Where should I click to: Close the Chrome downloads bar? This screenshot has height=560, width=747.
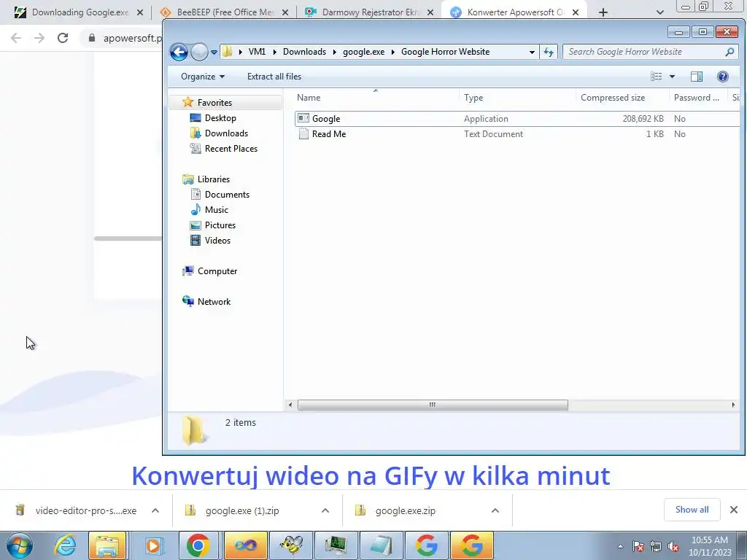pos(734,510)
